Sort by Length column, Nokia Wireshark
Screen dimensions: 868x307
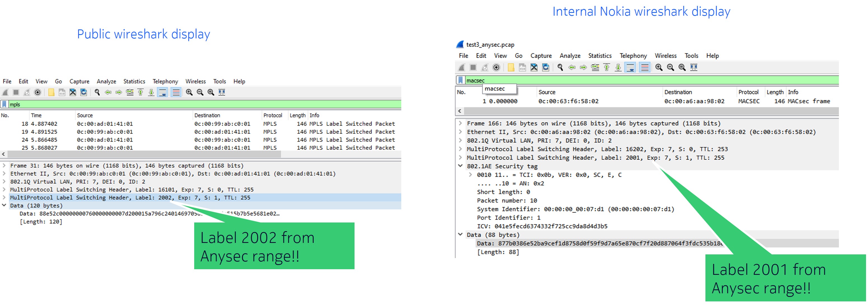point(775,92)
